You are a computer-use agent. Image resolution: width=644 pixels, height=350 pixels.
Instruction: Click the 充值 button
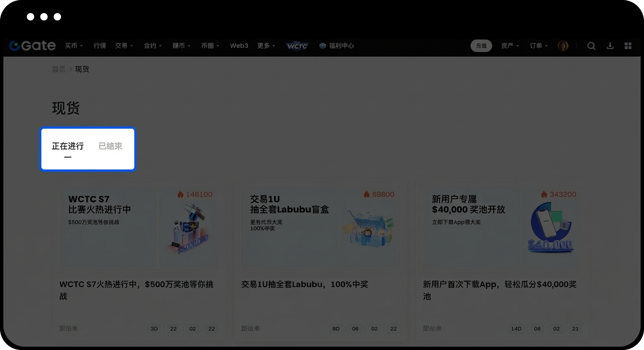tap(481, 46)
